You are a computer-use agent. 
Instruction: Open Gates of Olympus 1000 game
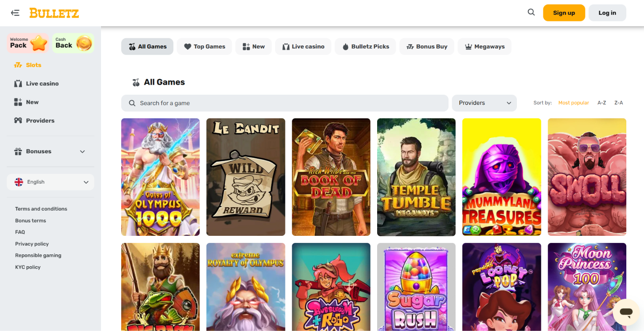(160, 177)
